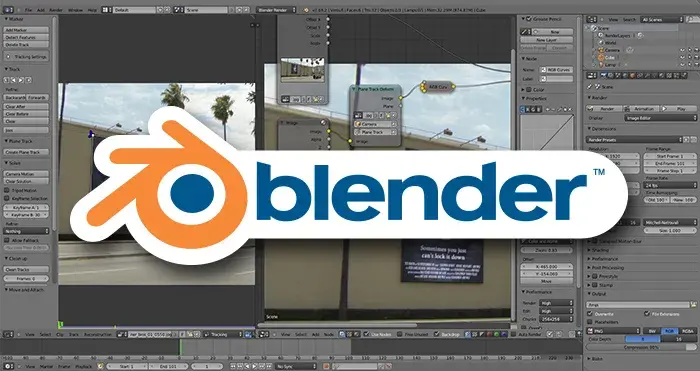Viewport: 700px width, 371px height.
Task: Click the Detect Features button
Action: 26,38
